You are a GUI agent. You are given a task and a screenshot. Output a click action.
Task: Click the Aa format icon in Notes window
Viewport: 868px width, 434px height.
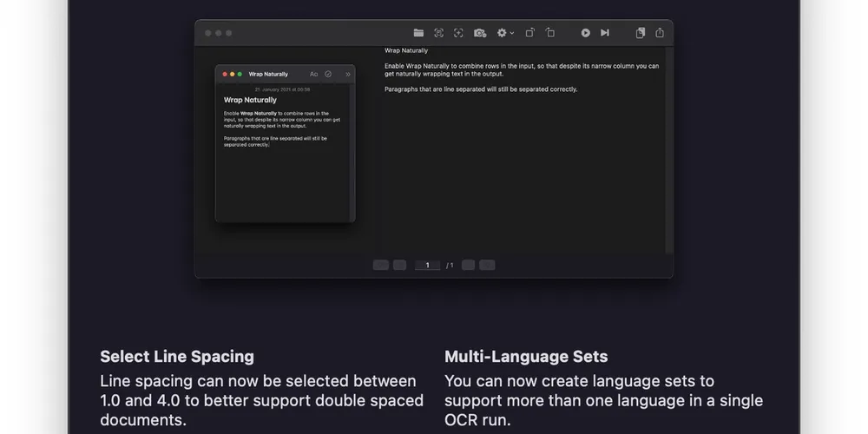[x=314, y=74]
